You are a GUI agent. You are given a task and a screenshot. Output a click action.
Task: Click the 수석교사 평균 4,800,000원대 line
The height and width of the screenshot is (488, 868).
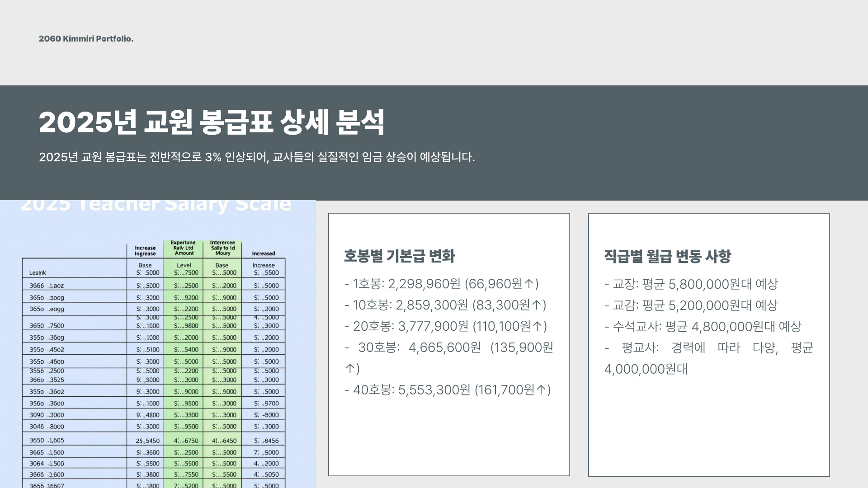click(703, 327)
